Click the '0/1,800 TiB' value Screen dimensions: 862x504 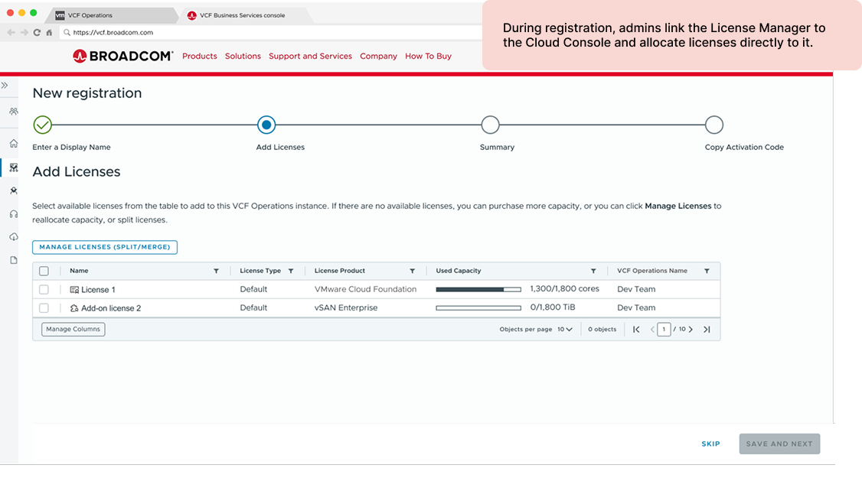click(553, 307)
